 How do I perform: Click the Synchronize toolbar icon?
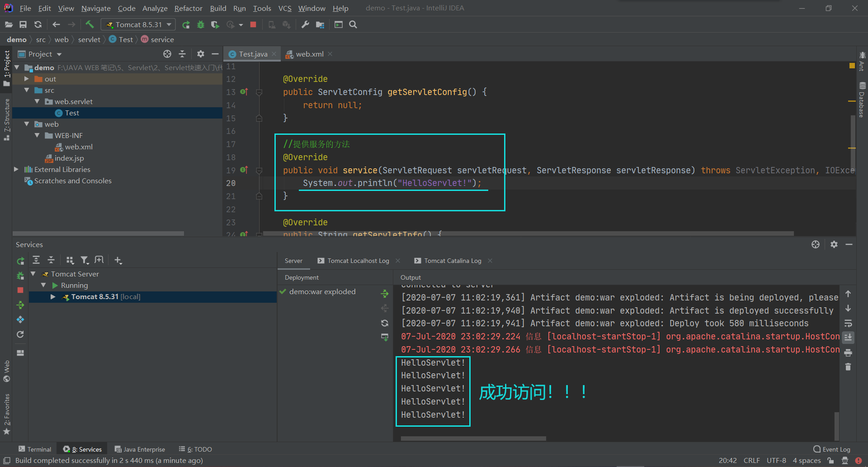pos(38,24)
